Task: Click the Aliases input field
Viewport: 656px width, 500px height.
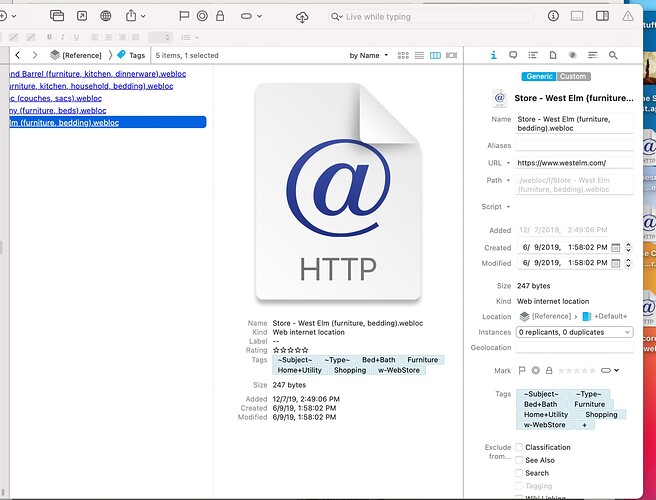Action: tap(574, 145)
